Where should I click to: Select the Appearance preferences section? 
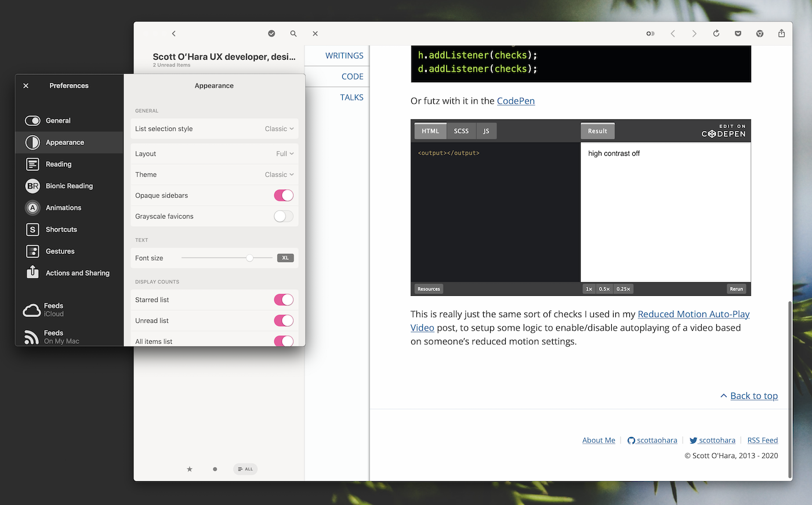click(69, 143)
